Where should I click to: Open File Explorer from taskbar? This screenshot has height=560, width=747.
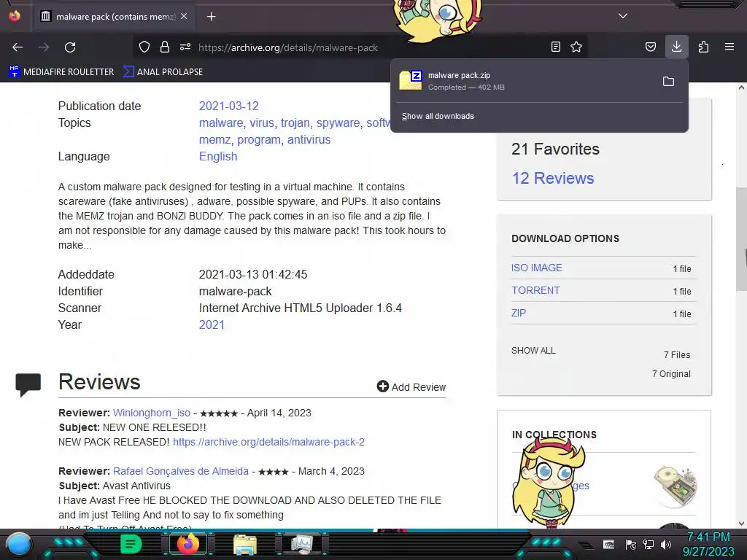[245, 544]
